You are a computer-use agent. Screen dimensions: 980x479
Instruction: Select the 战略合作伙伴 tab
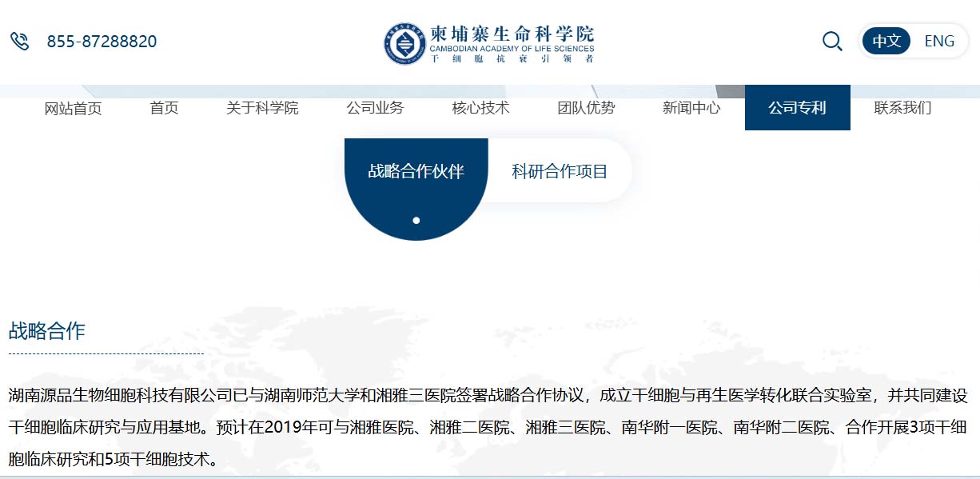(x=416, y=171)
